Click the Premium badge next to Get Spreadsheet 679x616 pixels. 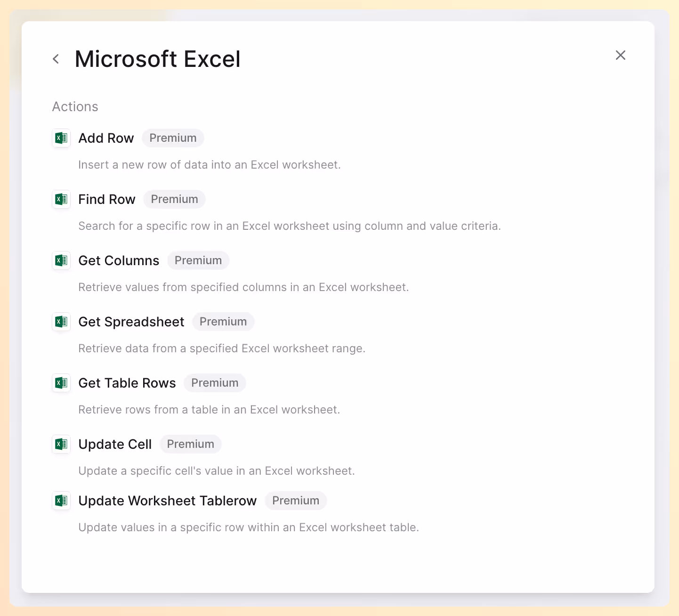[x=223, y=322]
